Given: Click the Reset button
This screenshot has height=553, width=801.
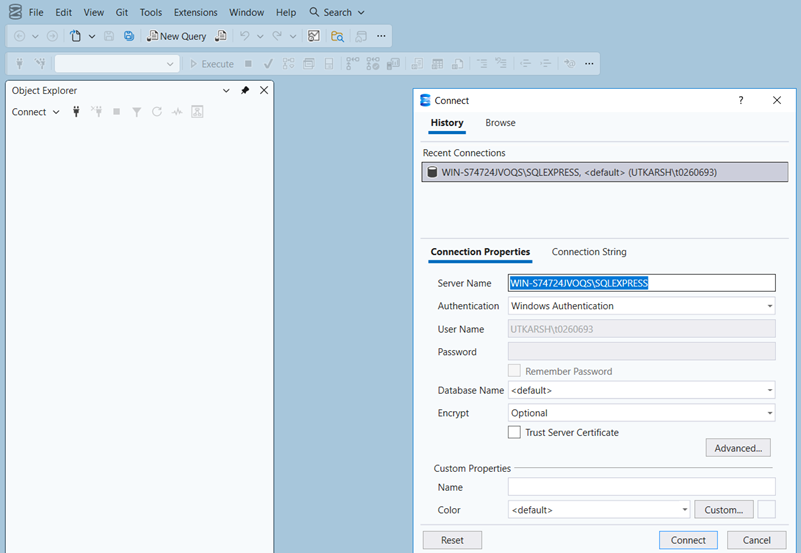Looking at the screenshot, I should 452,540.
